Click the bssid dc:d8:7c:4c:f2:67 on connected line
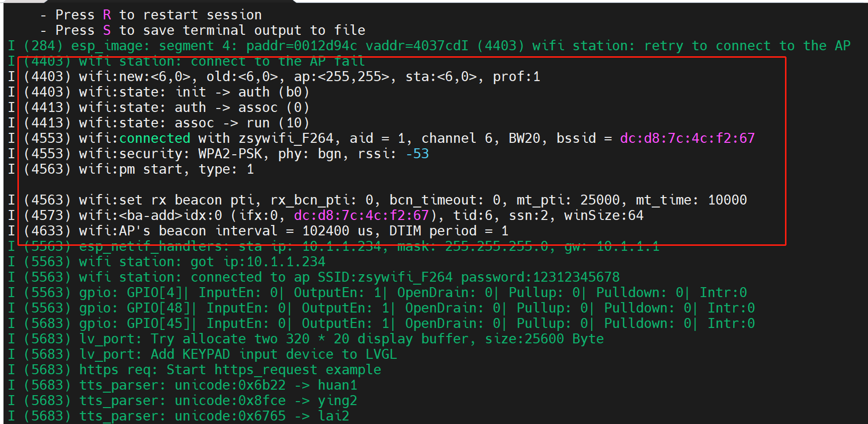 687,138
